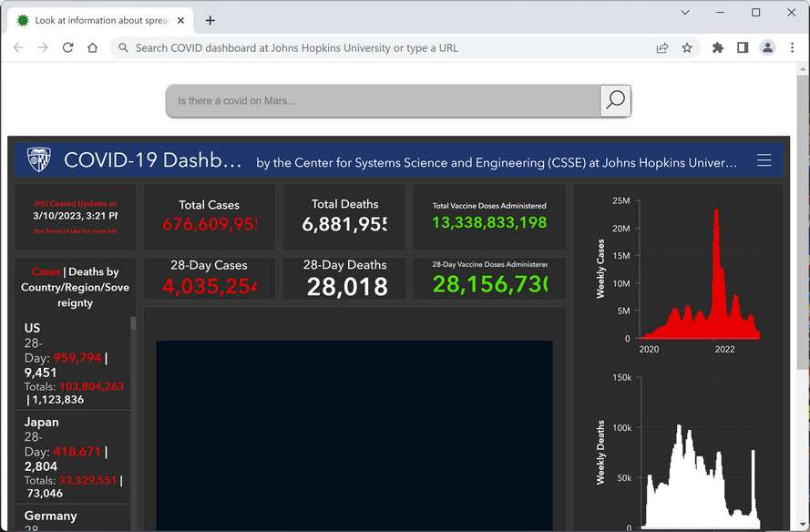Click the search field about covid on Mars
The image size is (810, 532).
[383, 101]
